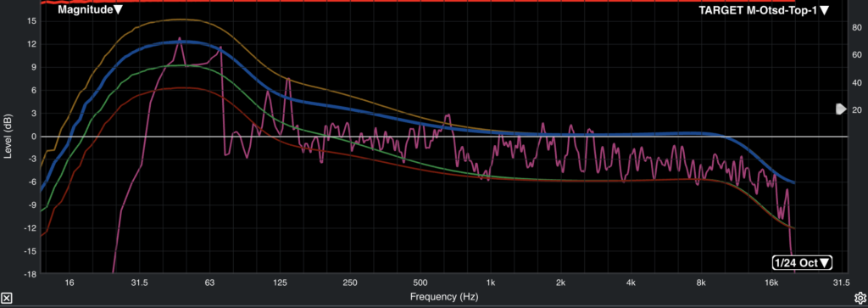Click the 16k frequency tick label
The image size is (868, 308).
[x=771, y=283]
